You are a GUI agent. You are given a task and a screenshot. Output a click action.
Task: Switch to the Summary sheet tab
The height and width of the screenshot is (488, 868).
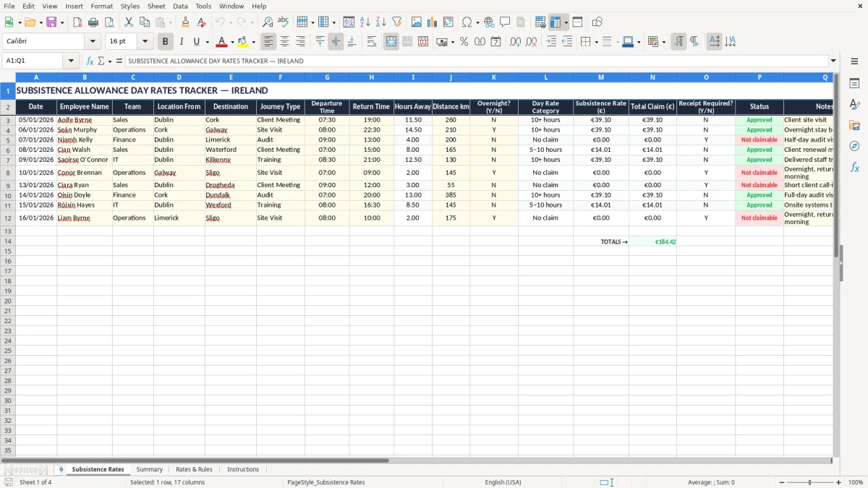click(x=149, y=469)
